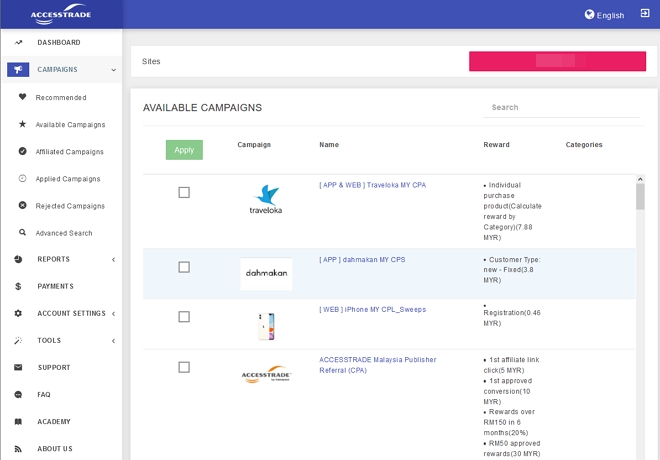Image resolution: width=660 pixels, height=460 pixels.
Task: Click the Affiliated Campaigns checkmark icon
Action: tap(22, 151)
